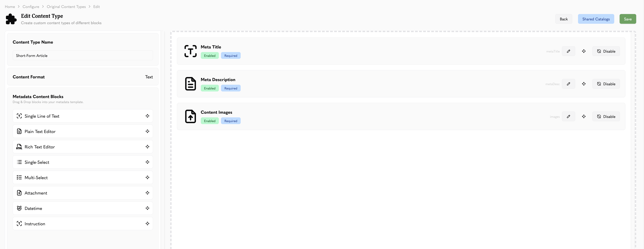Click the Plain Text Editor block icon
Viewport: 644px width, 249px height.
click(x=19, y=131)
